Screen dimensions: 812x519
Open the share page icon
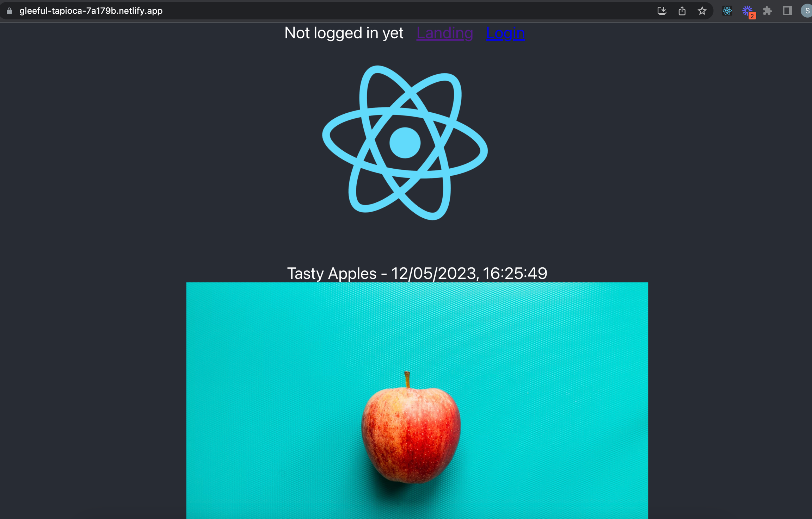[682, 11]
